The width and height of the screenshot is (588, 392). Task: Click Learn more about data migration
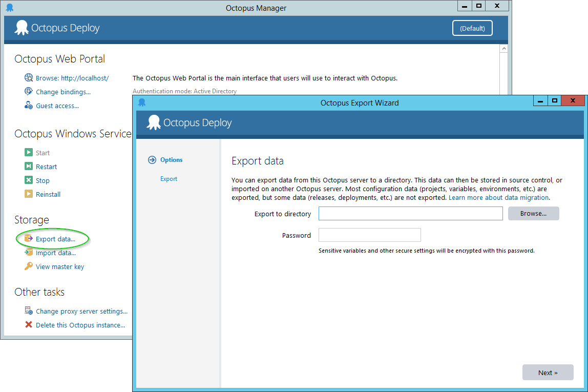(x=498, y=197)
